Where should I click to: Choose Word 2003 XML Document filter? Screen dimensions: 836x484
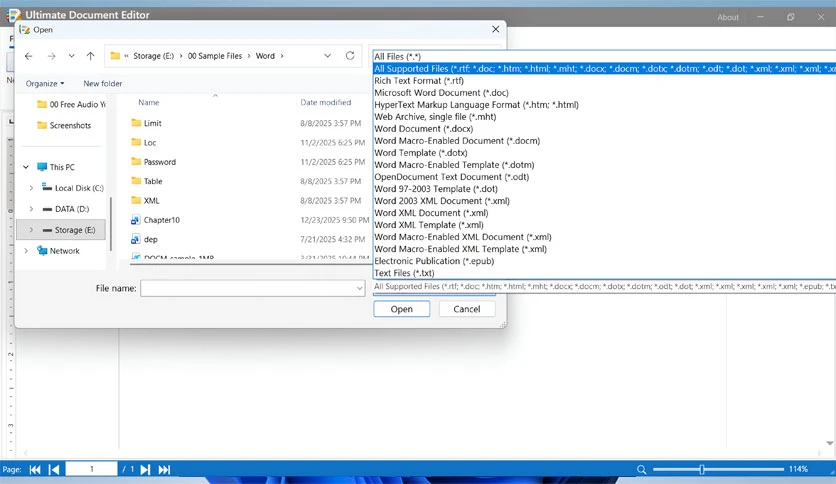[x=605, y=201]
